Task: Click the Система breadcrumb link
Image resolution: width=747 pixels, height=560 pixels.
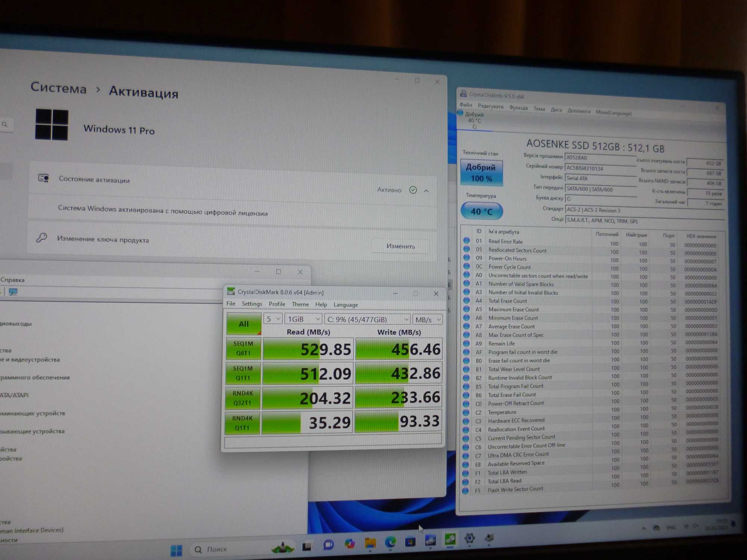Action: (x=58, y=88)
